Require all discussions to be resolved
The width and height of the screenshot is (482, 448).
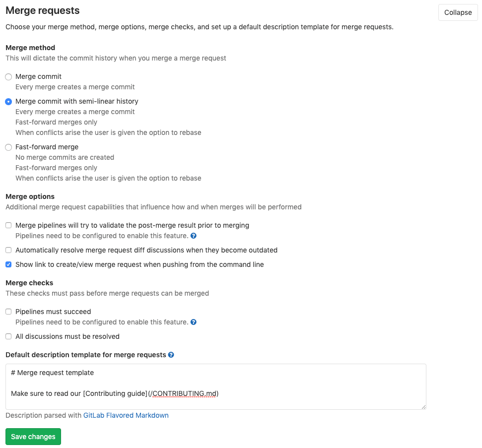click(x=8, y=336)
